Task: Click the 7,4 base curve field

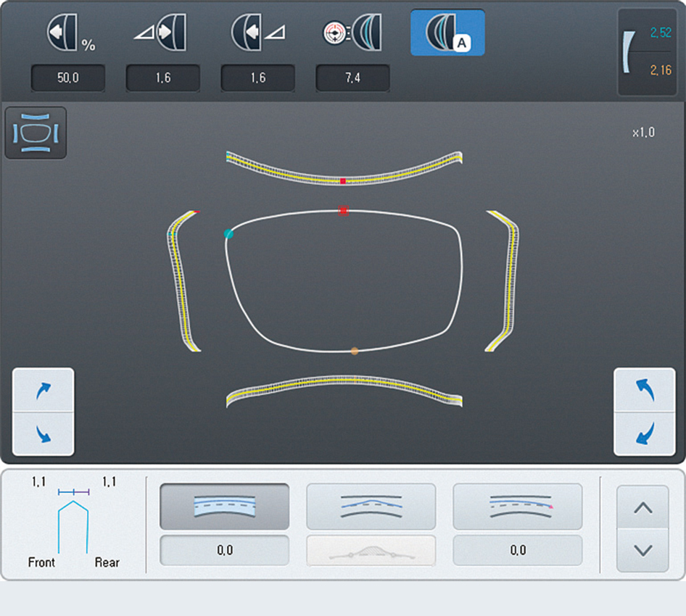Action: 352,78
